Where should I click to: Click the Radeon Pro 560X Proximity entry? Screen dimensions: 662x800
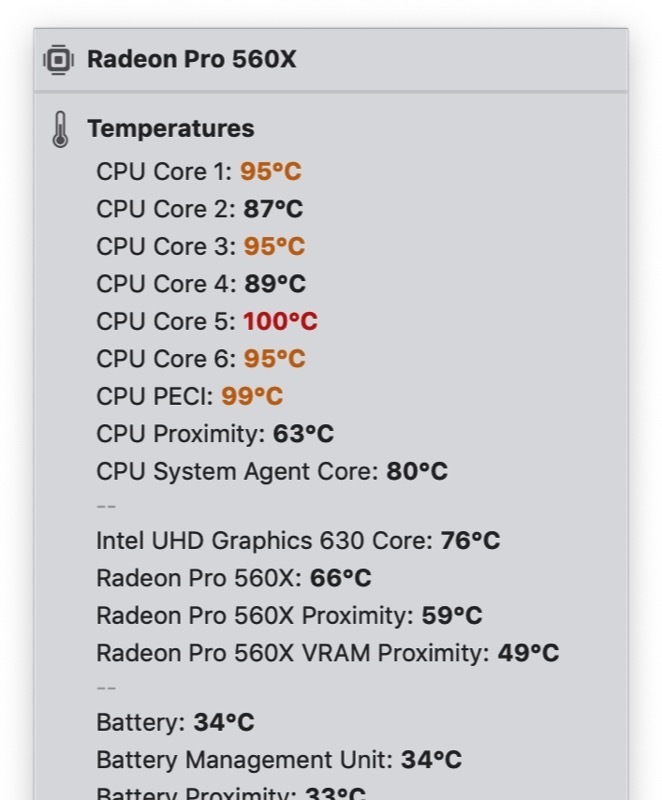(x=288, y=616)
